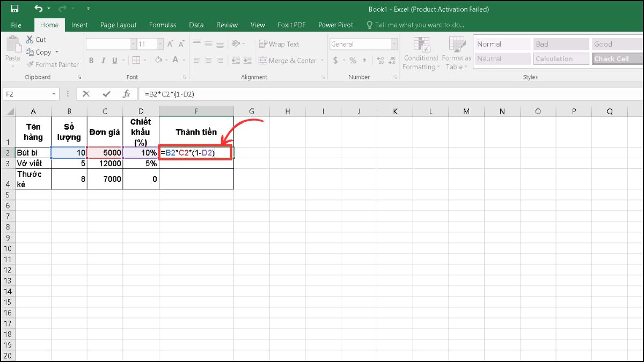Open the font size dropdown
Viewport: 644px width, 362px height.
tap(159, 43)
